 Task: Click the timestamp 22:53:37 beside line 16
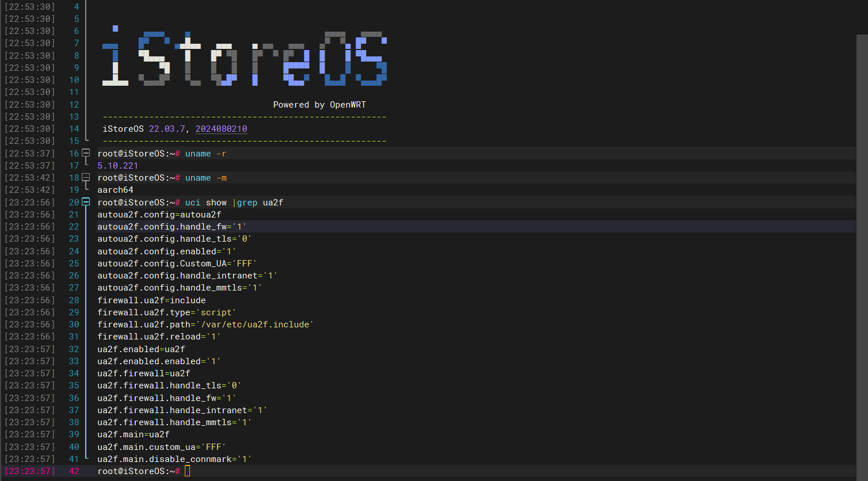(x=30, y=154)
